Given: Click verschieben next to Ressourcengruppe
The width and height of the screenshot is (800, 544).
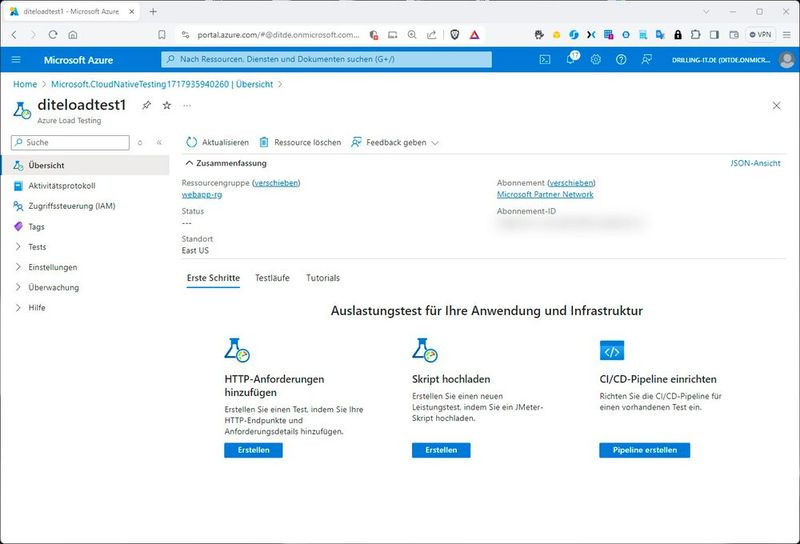Looking at the screenshot, I should [x=276, y=183].
